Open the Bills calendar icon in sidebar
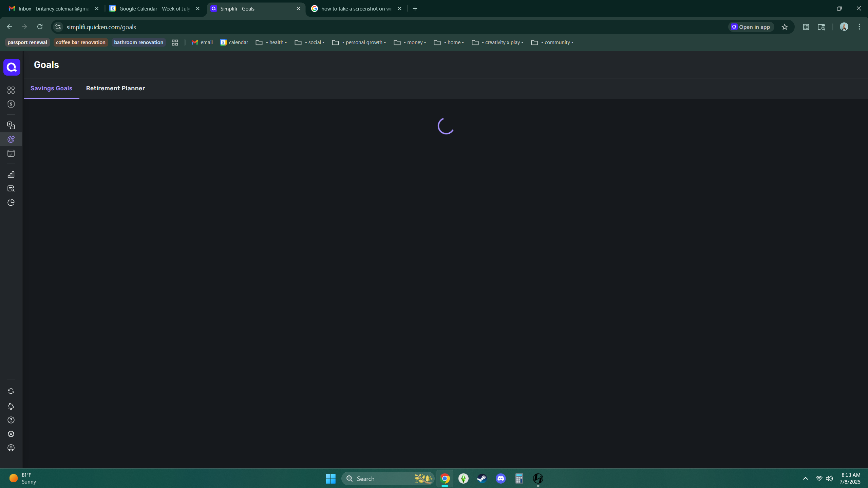868x488 pixels. tap(11, 153)
